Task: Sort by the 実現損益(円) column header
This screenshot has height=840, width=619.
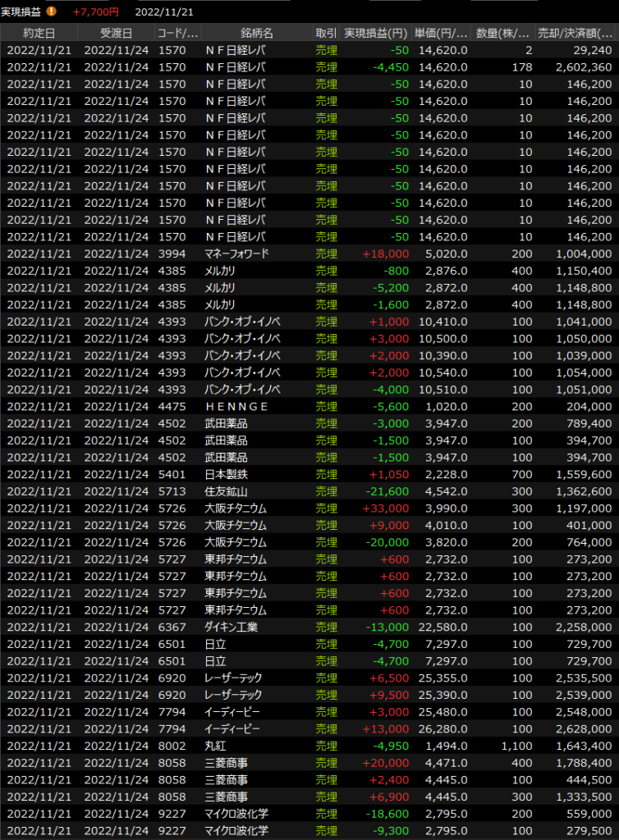Action: tap(376, 33)
